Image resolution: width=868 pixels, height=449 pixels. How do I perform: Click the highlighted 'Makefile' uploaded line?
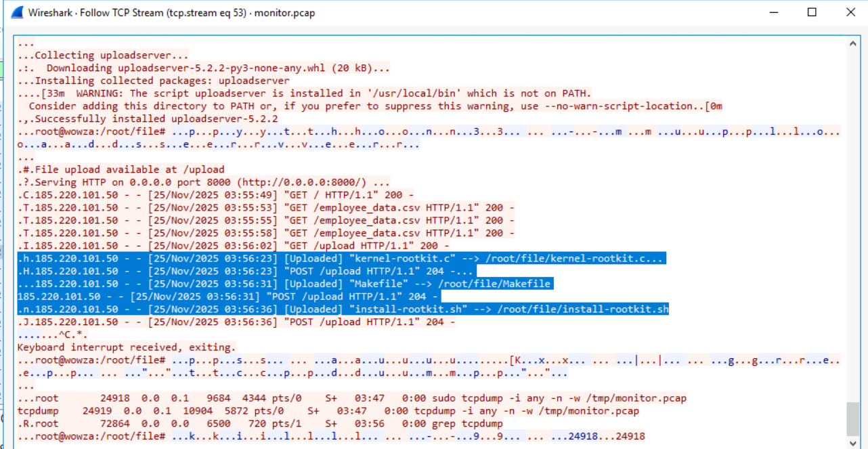[x=285, y=284]
